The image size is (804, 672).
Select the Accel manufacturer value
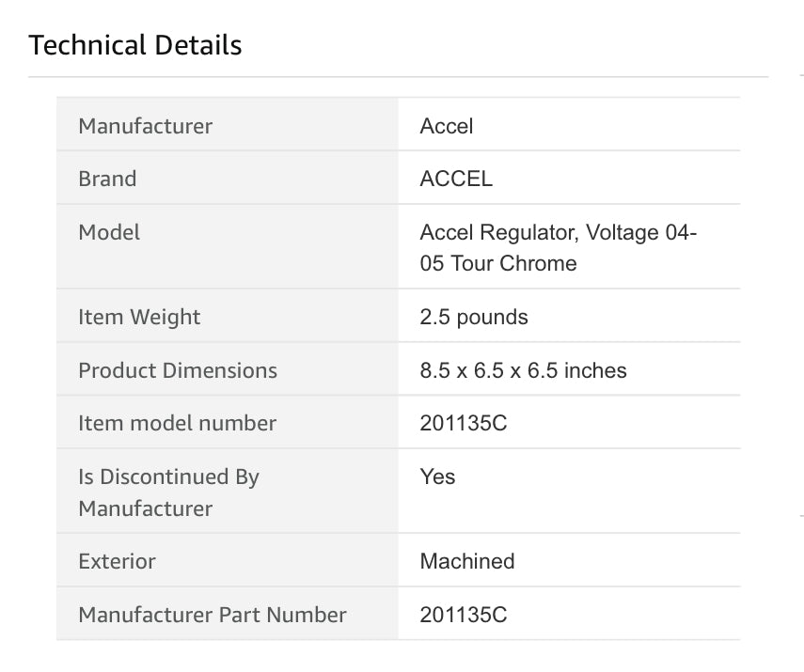click(x=447, y=126)
